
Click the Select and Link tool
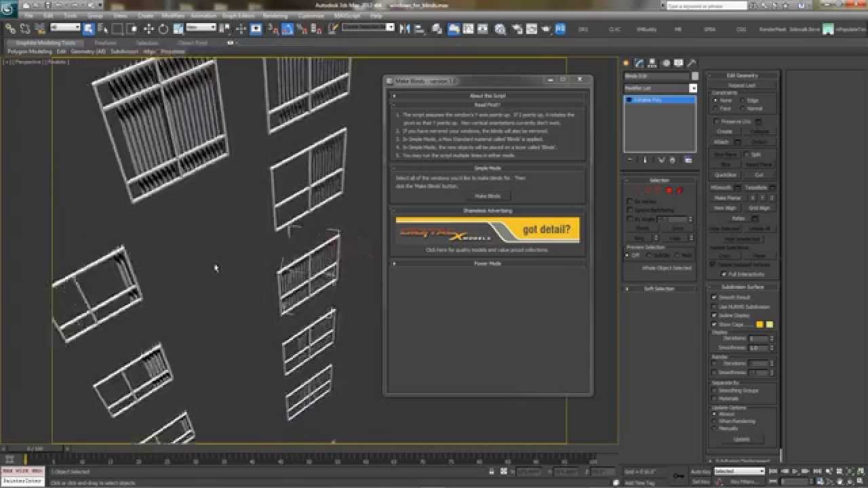(10, 29)
